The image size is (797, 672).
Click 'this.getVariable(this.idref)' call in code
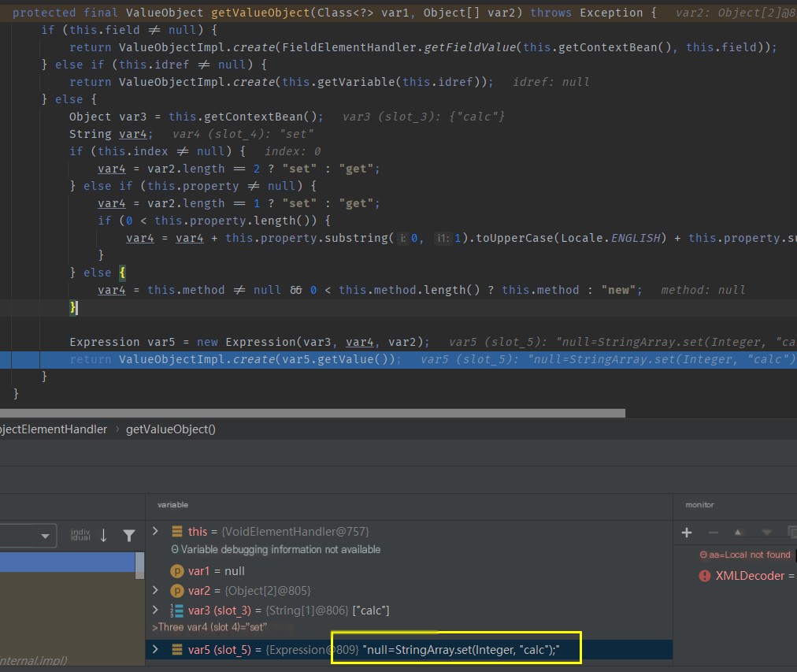385,82
